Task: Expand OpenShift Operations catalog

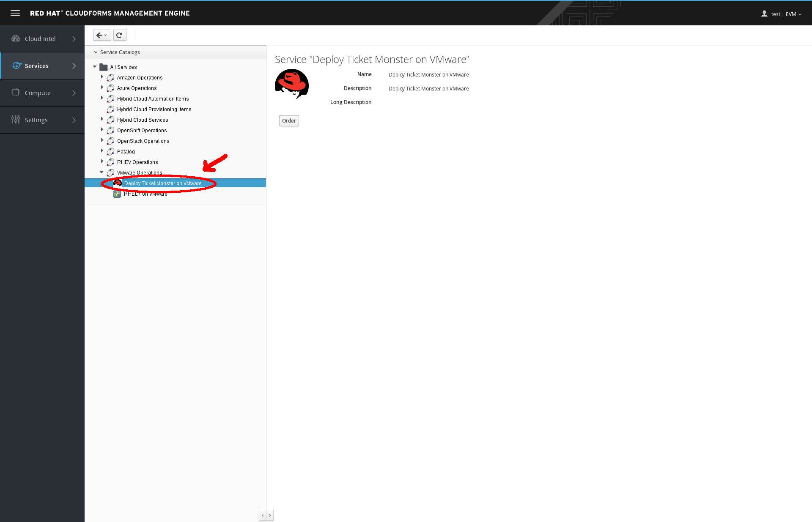Action: 102,130
